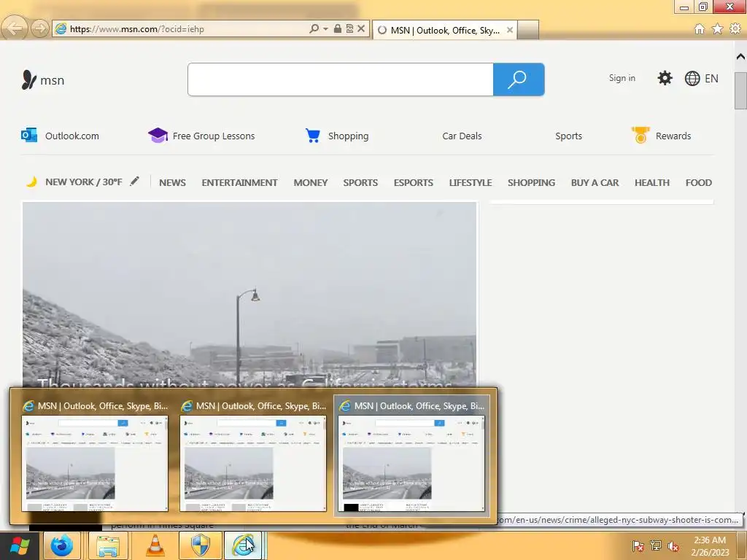The image size is (747, 560).
Task: Open the HEALTH menu item
Action: 651,183
